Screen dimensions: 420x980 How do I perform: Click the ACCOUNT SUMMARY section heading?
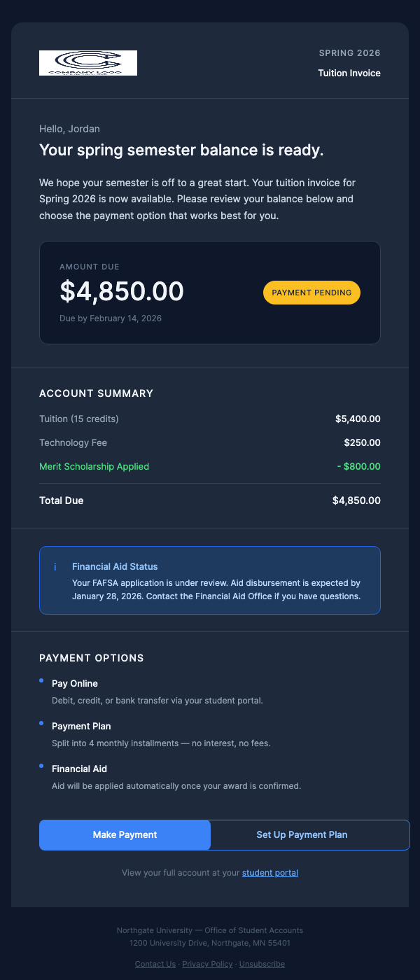96,393
